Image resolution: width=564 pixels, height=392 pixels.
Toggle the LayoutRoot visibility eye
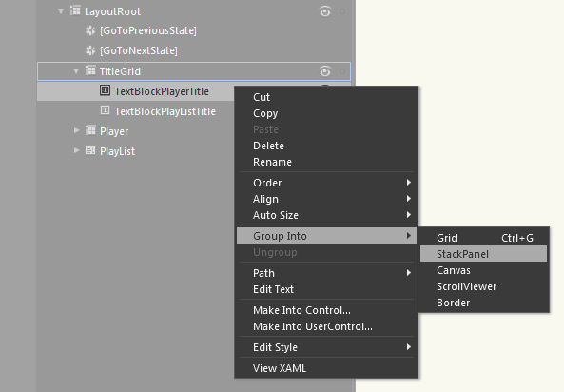325,11
